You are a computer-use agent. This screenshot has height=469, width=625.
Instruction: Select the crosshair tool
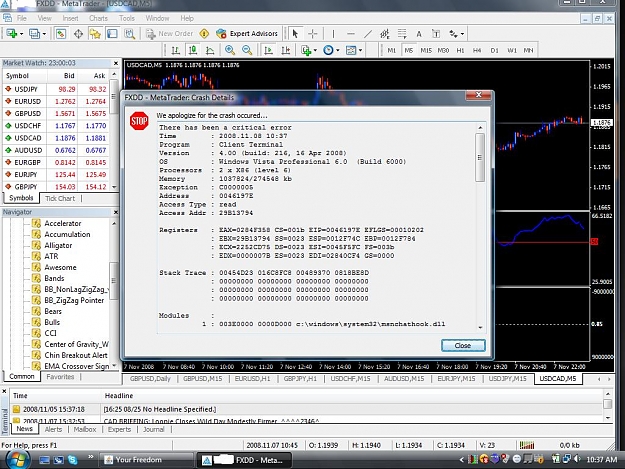click(x=313, y=34)
